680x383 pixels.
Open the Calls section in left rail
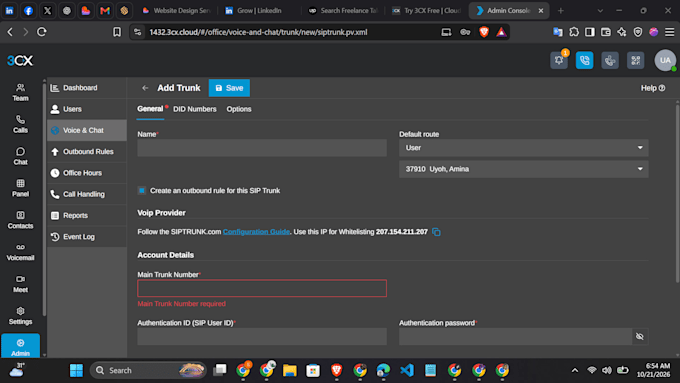pyautogui.click(x=20, y=124)
